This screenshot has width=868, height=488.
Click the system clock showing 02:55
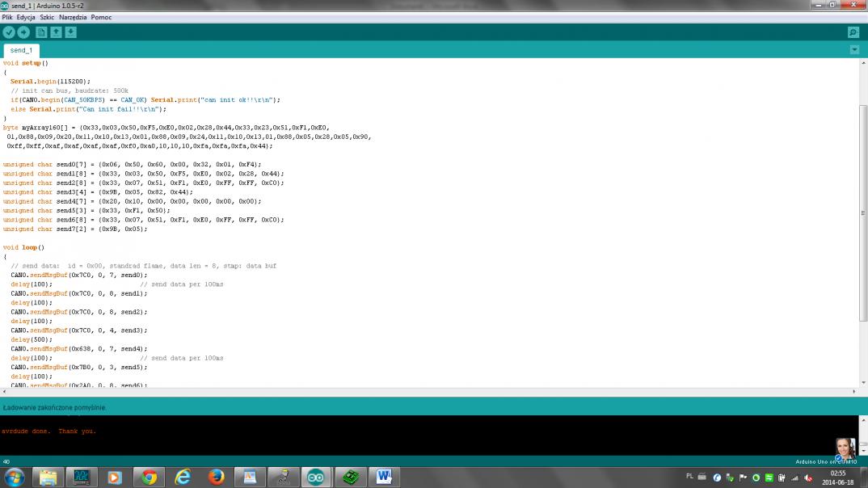(x=838, y=477)
